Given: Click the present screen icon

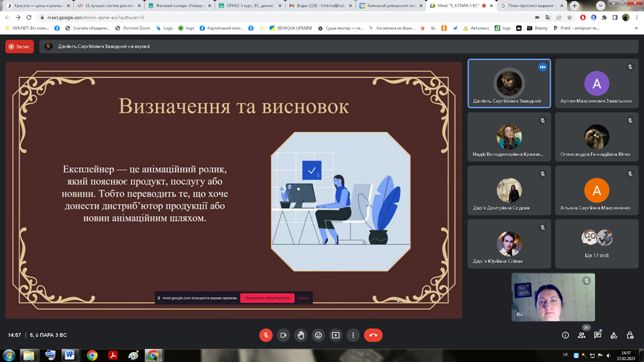Looking at the screenshot, I should pyautogui.click(x=336, y=335).
